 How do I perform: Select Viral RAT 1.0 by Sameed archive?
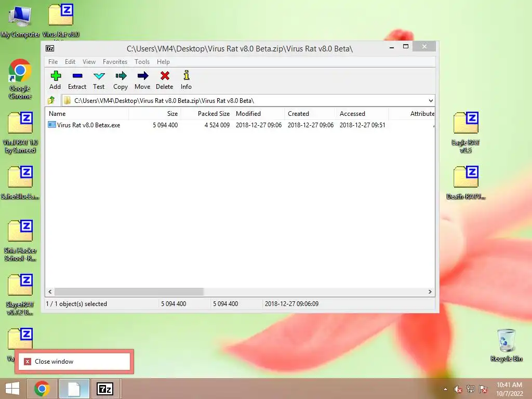[20, 132]
